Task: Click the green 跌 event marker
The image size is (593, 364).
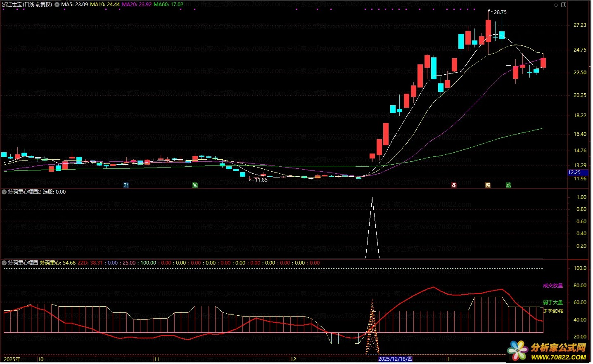Action: [508, 185]
